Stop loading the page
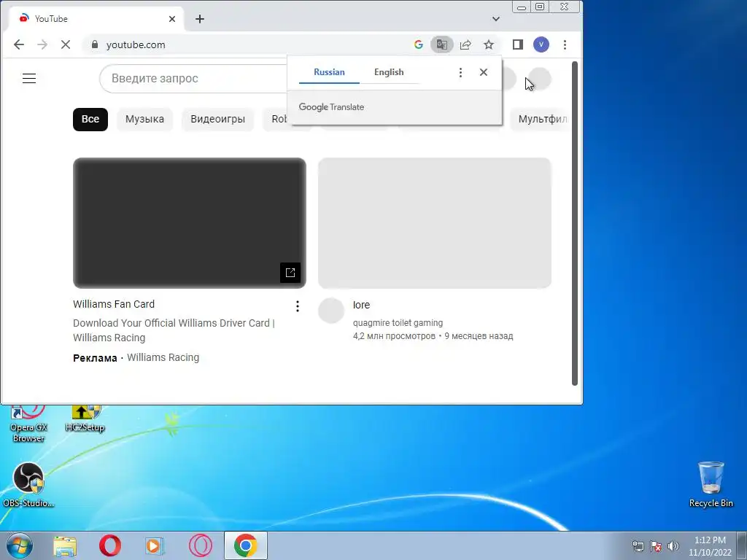Image resolution: width=747 pixels, height=560 pixels. tap(66, 44)
